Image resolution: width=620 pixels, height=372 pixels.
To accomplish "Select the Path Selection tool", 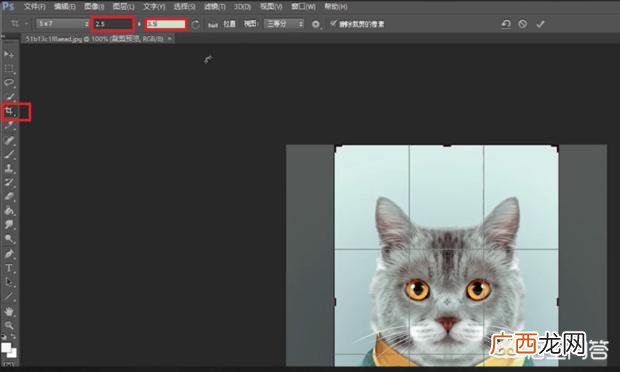I will 9,282.
